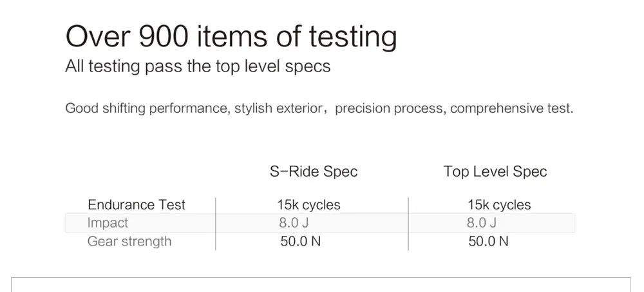Select Top Level 15k cycles endurance value
The image size is (644, 292).
(500, 204)
